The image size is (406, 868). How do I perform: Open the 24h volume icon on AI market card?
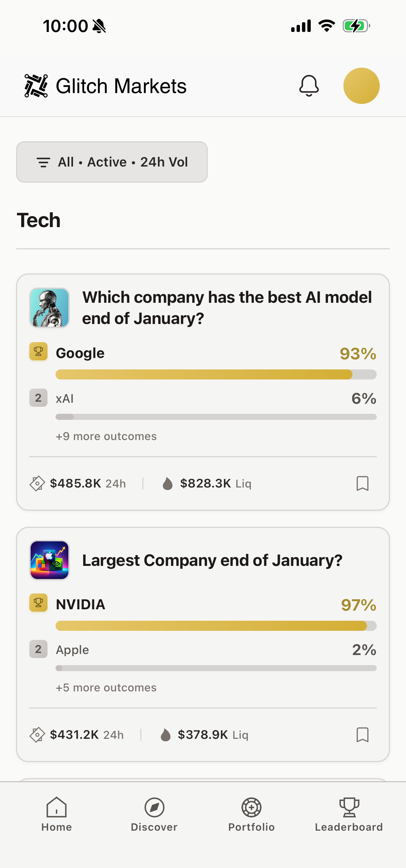click(37, 483)
